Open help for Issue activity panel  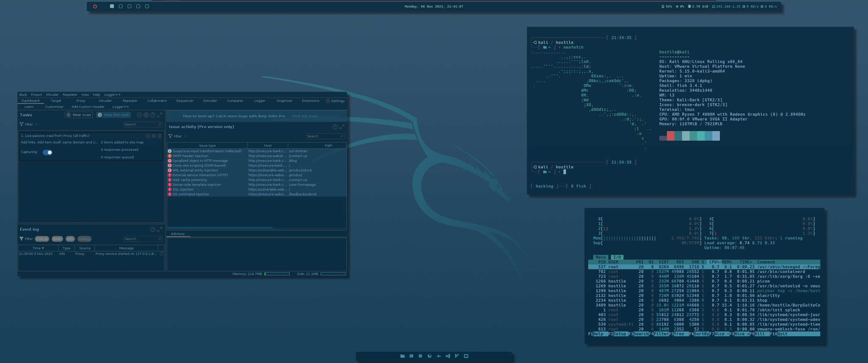(335, 127)
